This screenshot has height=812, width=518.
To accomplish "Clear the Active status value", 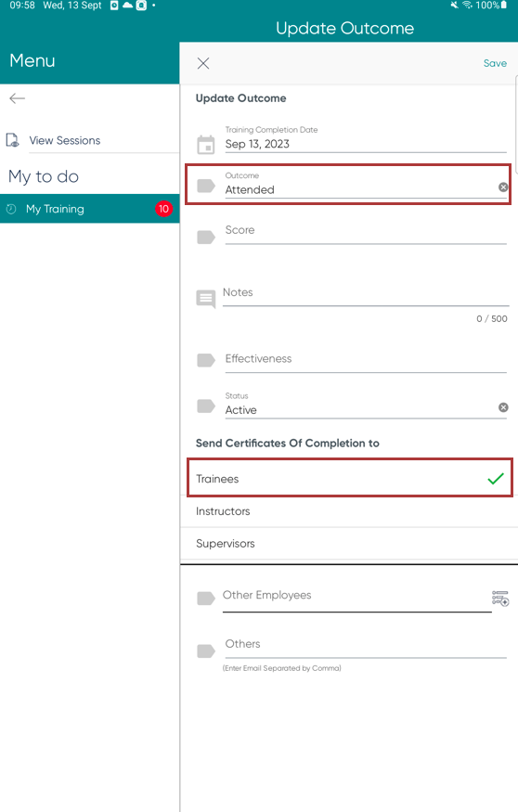I will click(x=503, y=407).
